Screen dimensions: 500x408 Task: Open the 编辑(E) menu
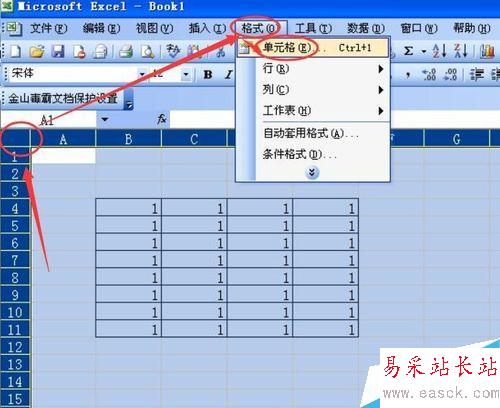[x=101, y=29]
